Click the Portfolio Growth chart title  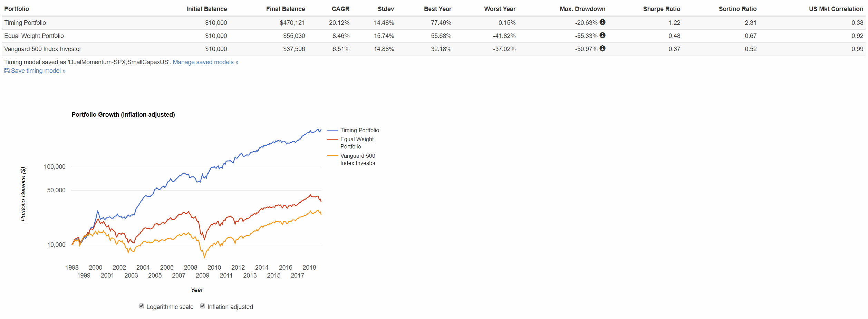point(123,115)
